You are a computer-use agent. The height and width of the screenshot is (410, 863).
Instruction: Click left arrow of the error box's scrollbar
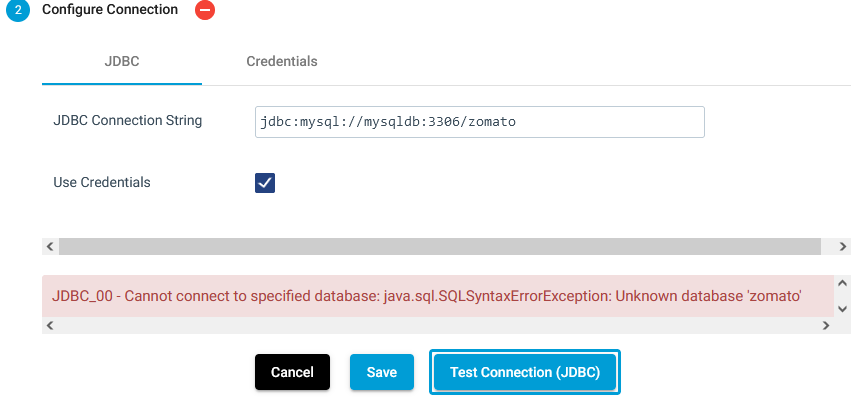[x=50, y=325]
